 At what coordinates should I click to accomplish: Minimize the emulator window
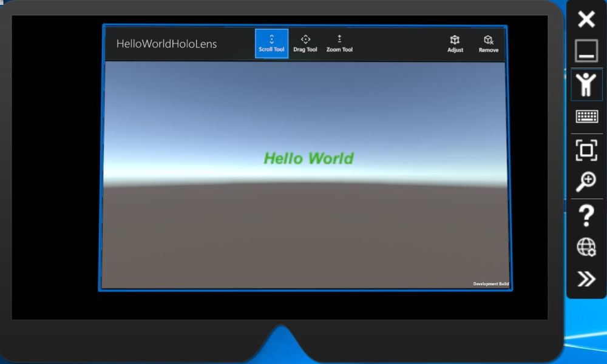586,51
